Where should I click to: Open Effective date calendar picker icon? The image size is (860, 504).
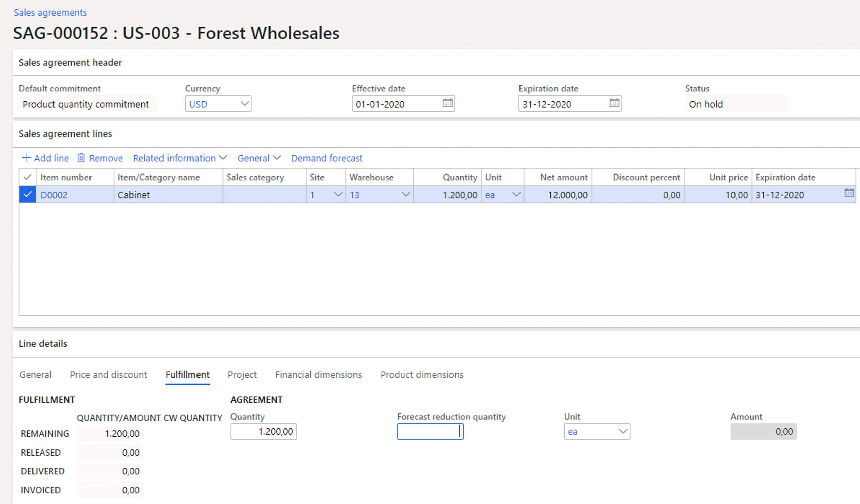pos(447,103)
